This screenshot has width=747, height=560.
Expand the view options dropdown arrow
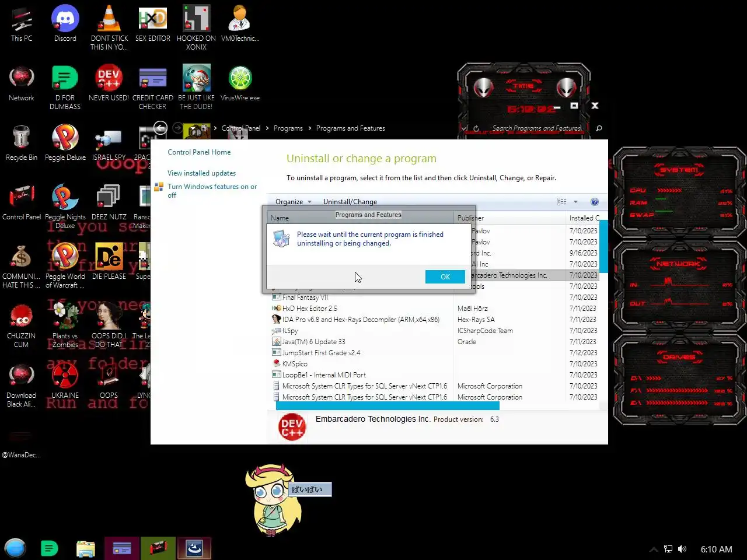pos(575,202)
